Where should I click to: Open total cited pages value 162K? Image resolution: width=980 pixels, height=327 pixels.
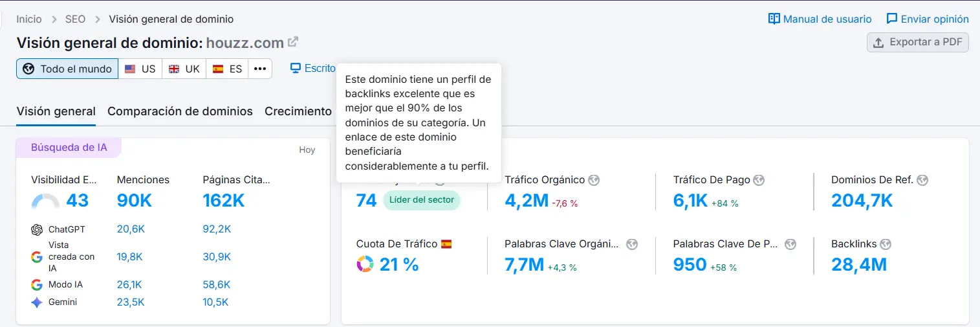224,201
